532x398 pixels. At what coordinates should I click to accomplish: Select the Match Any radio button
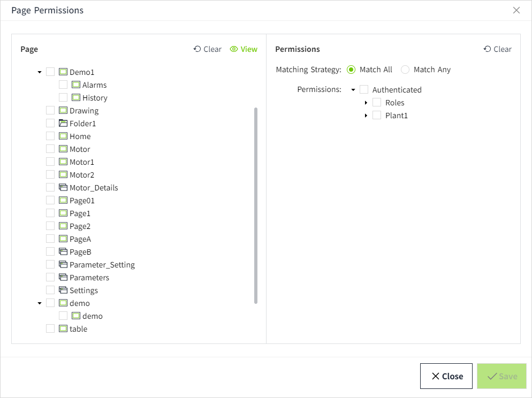405,70
